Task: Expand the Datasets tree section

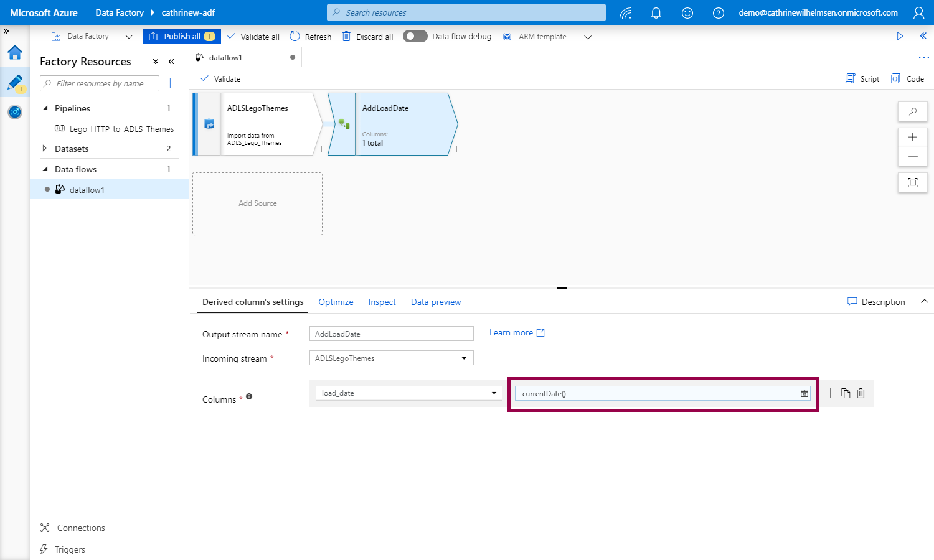Action: coord(45,149)
